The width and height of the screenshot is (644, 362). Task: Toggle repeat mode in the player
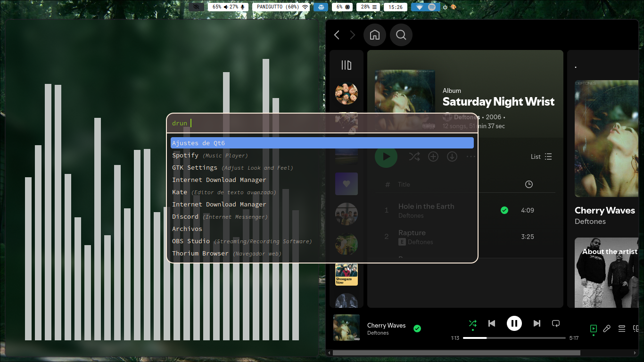(x=556, y=323)
